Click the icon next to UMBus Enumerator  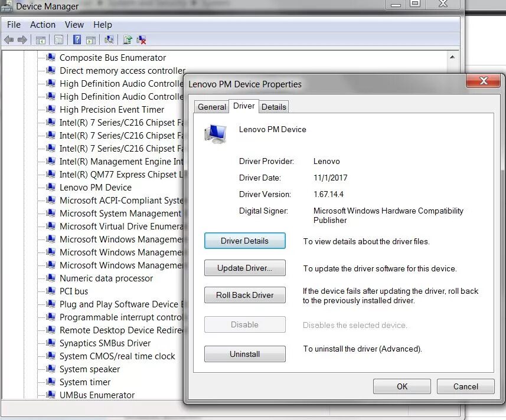point(50,394)
